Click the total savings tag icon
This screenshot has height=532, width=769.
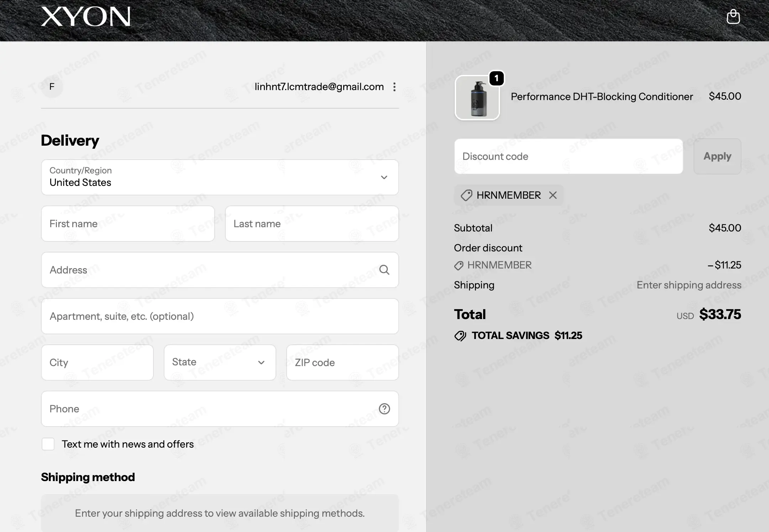(x=460, y=335)
